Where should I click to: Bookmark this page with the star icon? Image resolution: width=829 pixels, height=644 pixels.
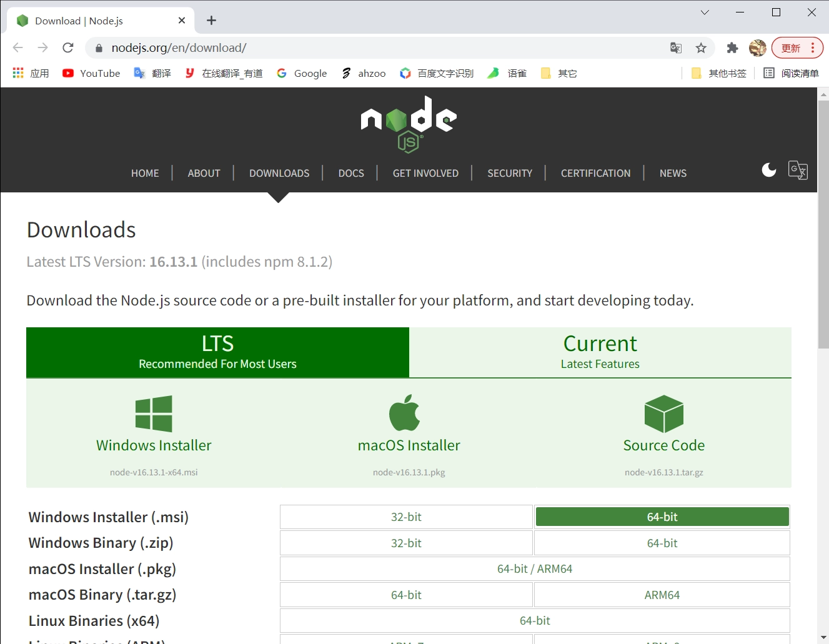tap(701, 48)
